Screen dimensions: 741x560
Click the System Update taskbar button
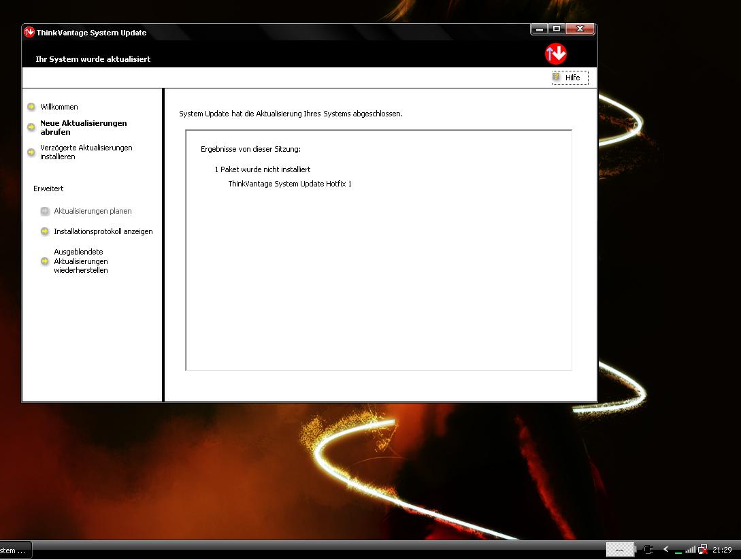click(15, 550)
